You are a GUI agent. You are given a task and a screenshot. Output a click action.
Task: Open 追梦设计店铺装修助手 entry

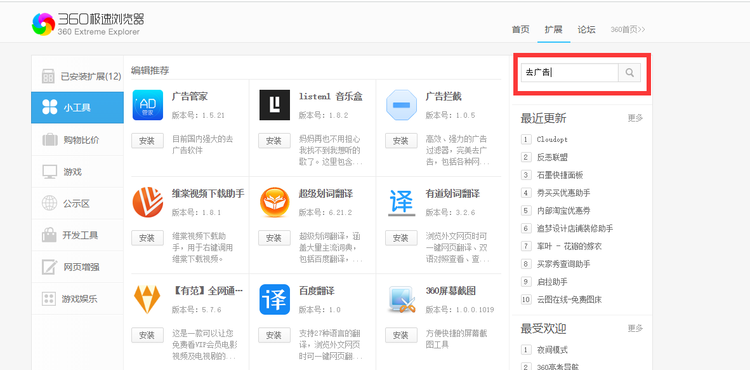(x=575, y=228)
